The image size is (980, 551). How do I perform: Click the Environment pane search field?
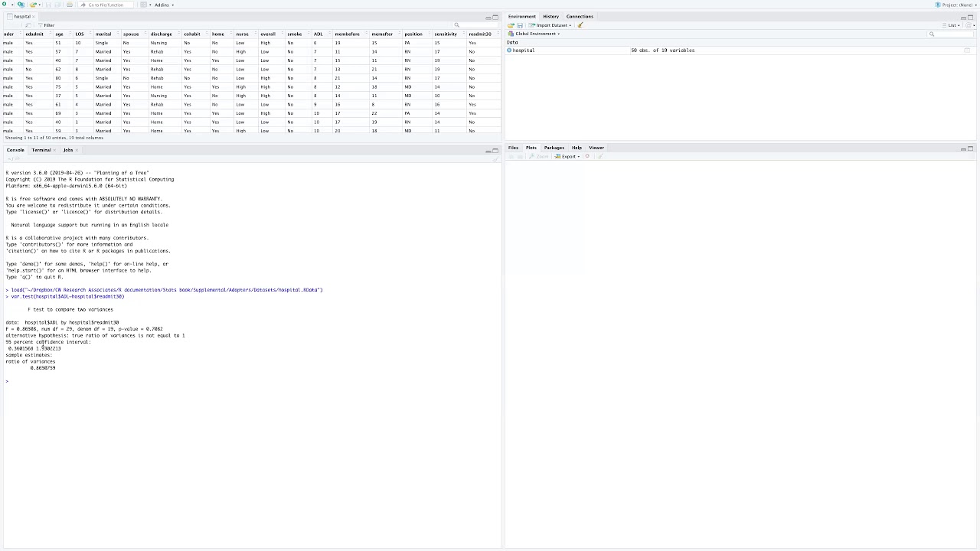[949, 34]
